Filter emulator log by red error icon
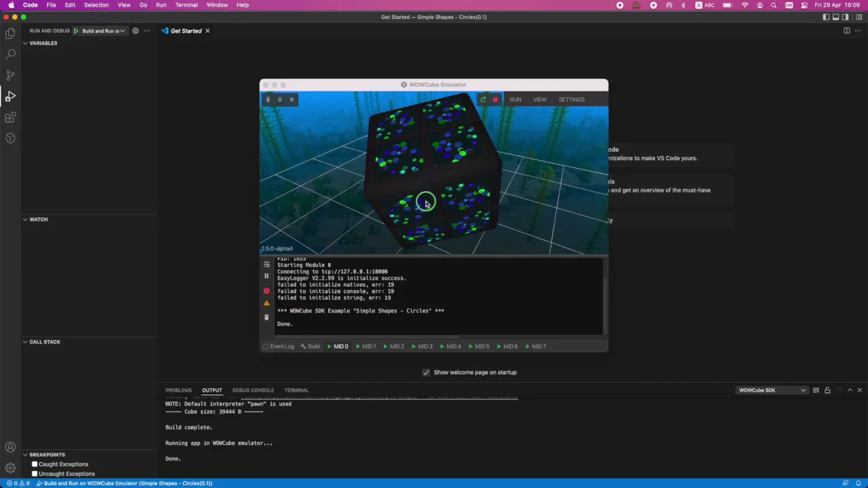The width and height of the screenshot is (868, 488). pos(267,291)
